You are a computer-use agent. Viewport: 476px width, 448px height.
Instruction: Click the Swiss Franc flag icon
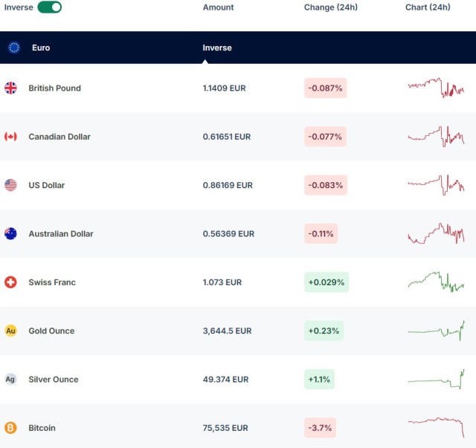coord(10,282)
